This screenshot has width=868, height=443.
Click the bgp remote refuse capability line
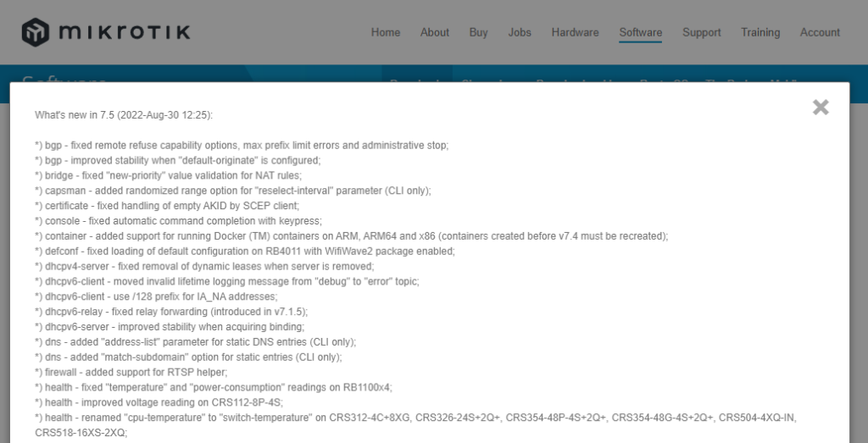coord(242,146)
